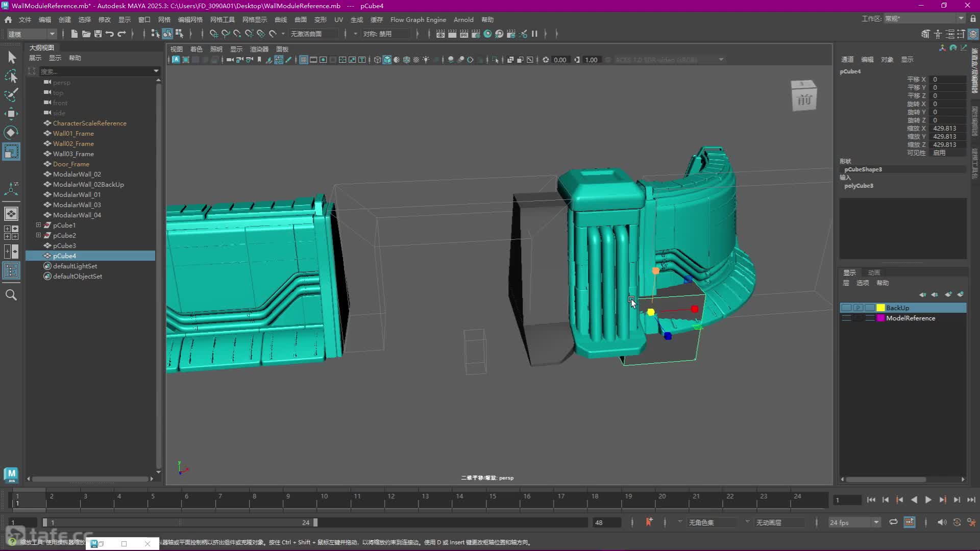The image size is (980, 551).
Task: Toggle P playback box on BackUp layer
Action: click(x=858, y=308)
